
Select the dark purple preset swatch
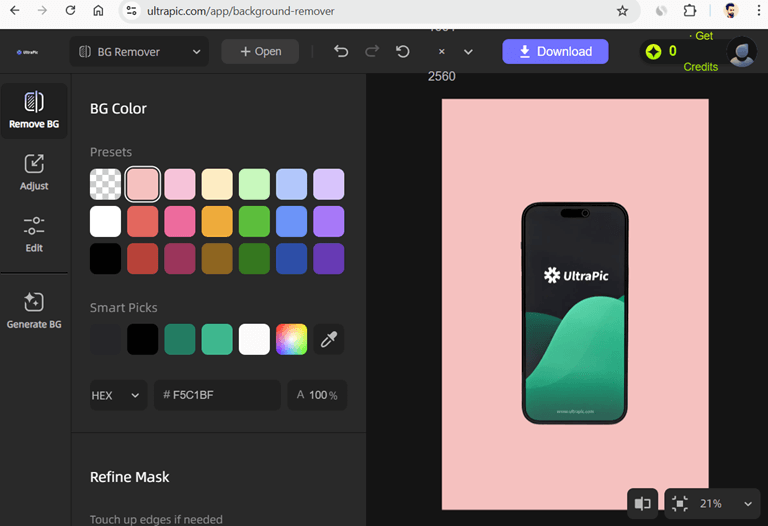pyautogui.click(x=329, y=259)
